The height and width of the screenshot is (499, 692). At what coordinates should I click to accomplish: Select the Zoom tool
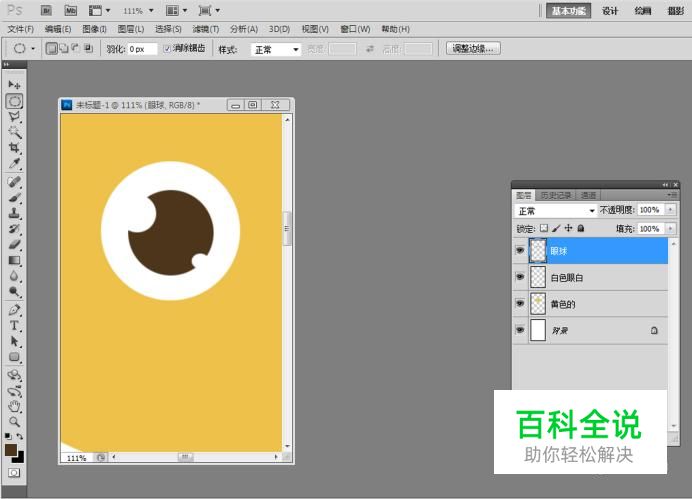(14, 422)
